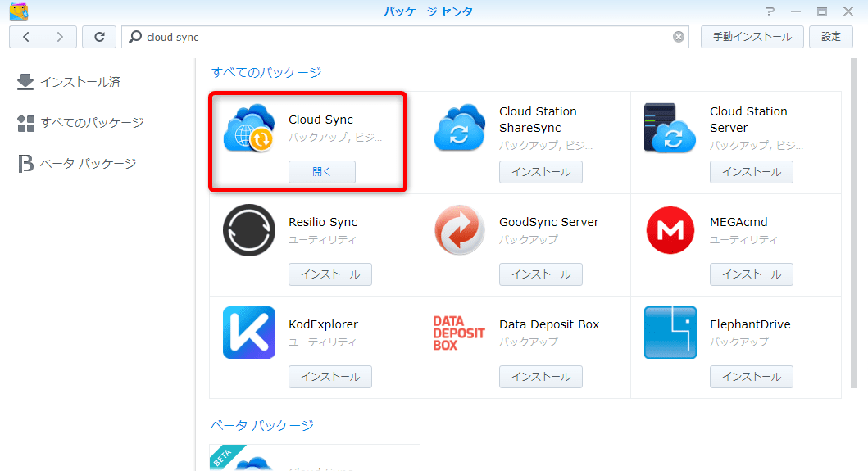Open 設定 settings button
Screen dimensions: 868x471
[830, 37]
